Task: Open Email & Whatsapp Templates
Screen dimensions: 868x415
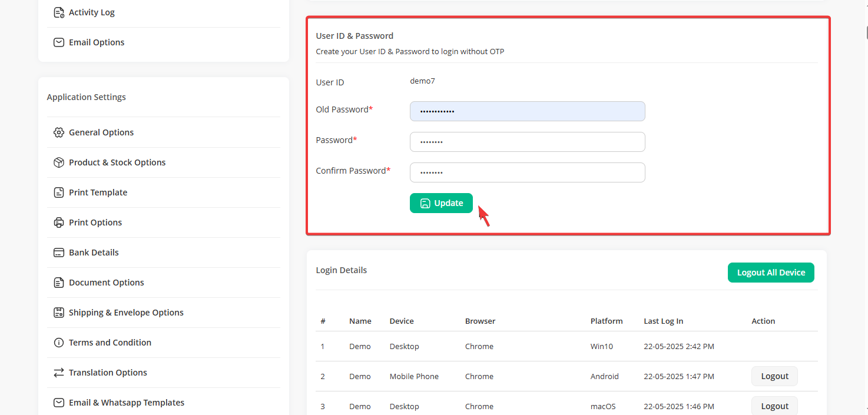Action: coord(126,403)
